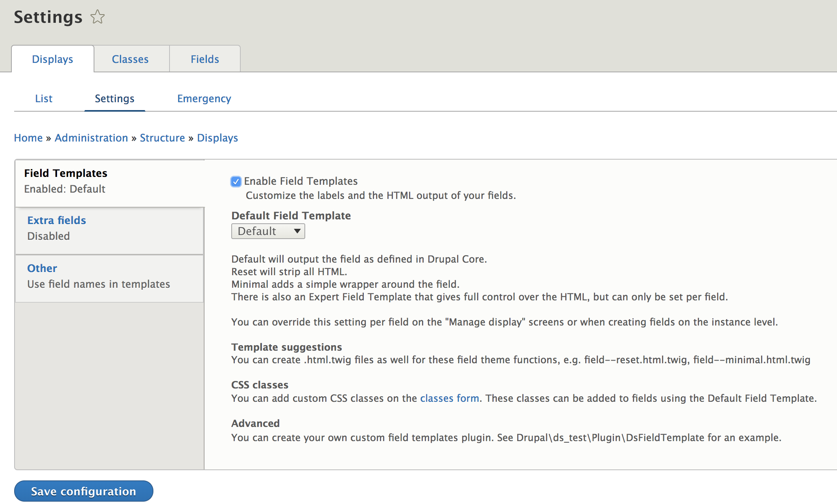Click the Home breadcrumb link
The width and height of the screenshot is (837, 504).
(x=28, y=138)
